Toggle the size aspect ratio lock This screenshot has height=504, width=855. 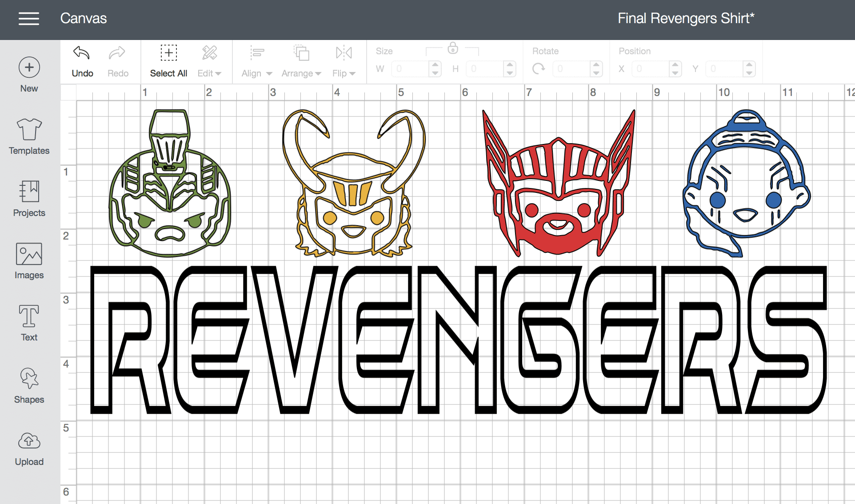[x=453, y=48]
